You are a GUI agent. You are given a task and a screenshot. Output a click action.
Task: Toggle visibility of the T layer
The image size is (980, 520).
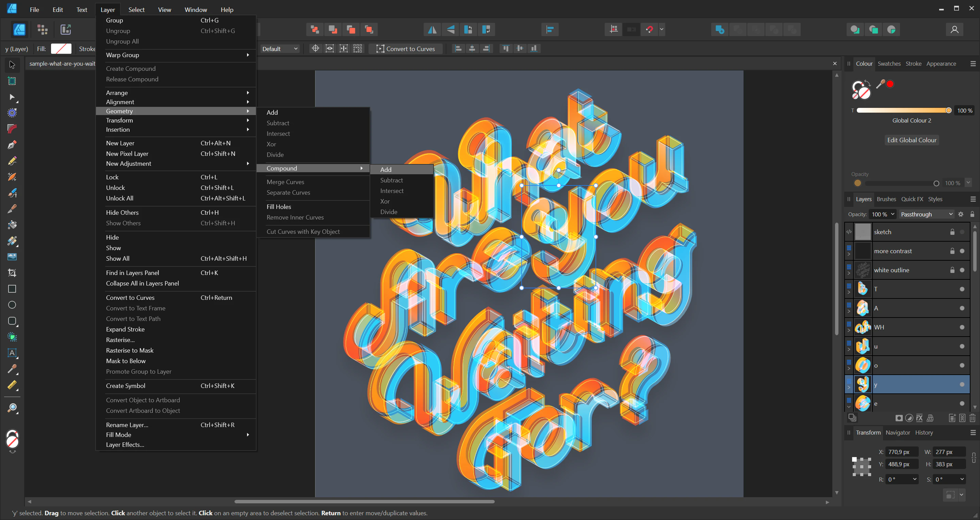click(962, 289)
